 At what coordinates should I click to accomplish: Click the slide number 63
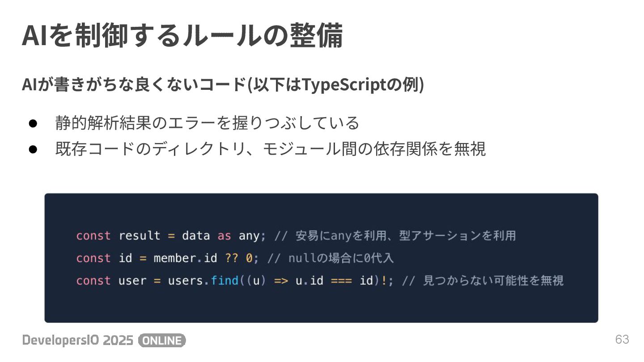622,339
